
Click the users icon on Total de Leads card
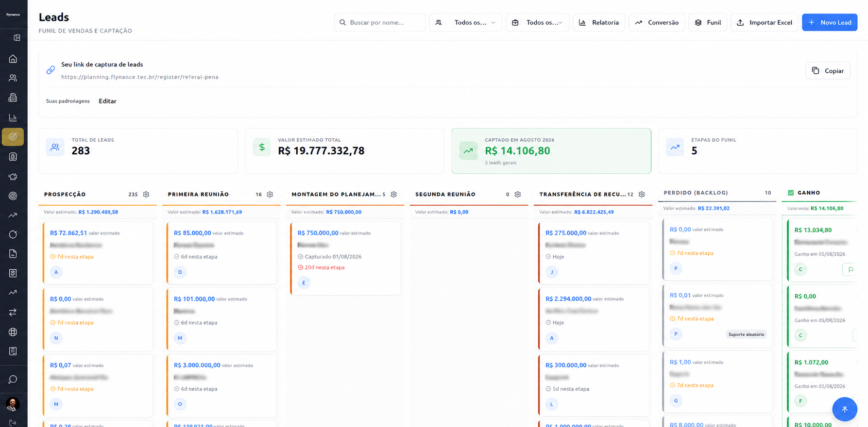coord(55,147)
